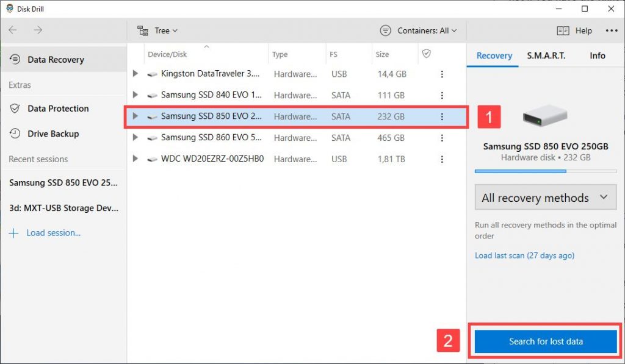Switch to the S.M.A.R.T. tab
625x364 pixels.
click(546, 55)
